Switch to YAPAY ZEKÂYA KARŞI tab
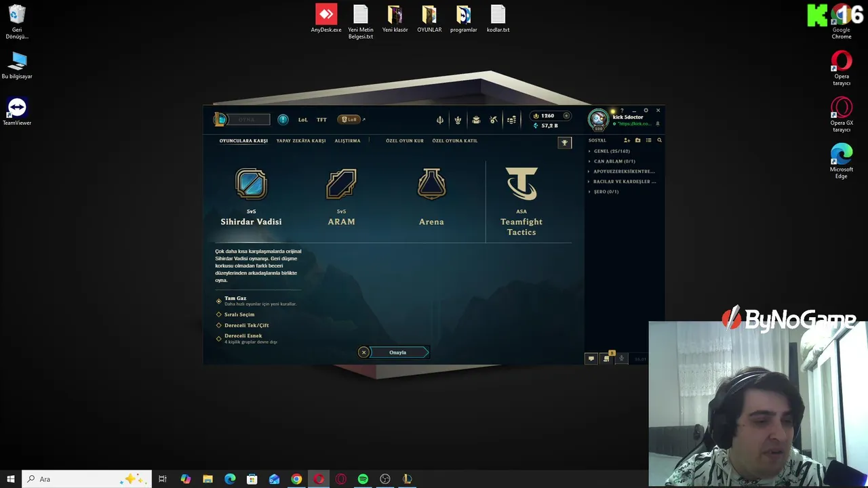Viewport: 868px width, 488px height. (x=301, y=141)
